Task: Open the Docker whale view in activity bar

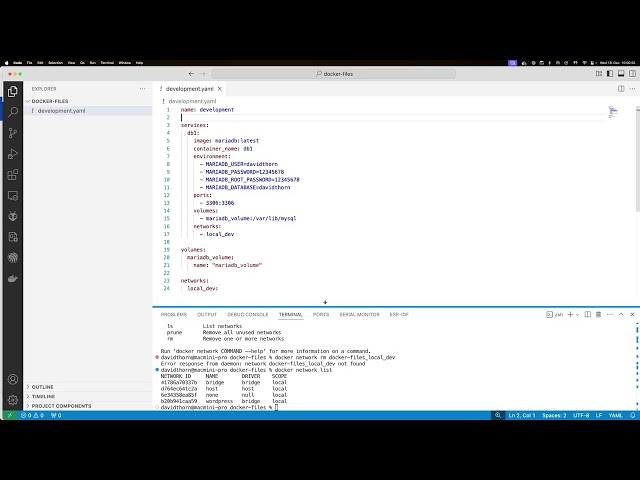Action: click(x=13, y=278)
